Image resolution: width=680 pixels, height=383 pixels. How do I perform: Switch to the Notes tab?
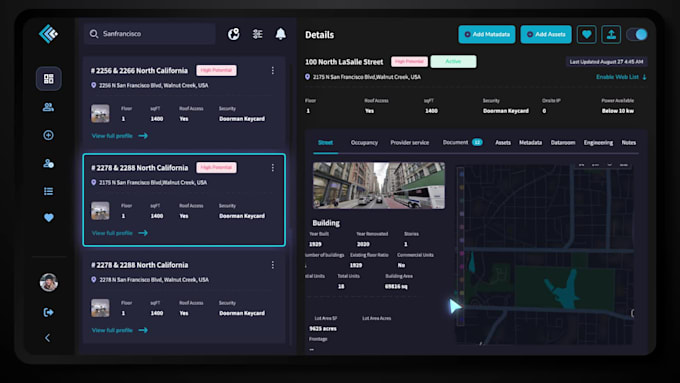pyautogui.click(x=628, y=143)
